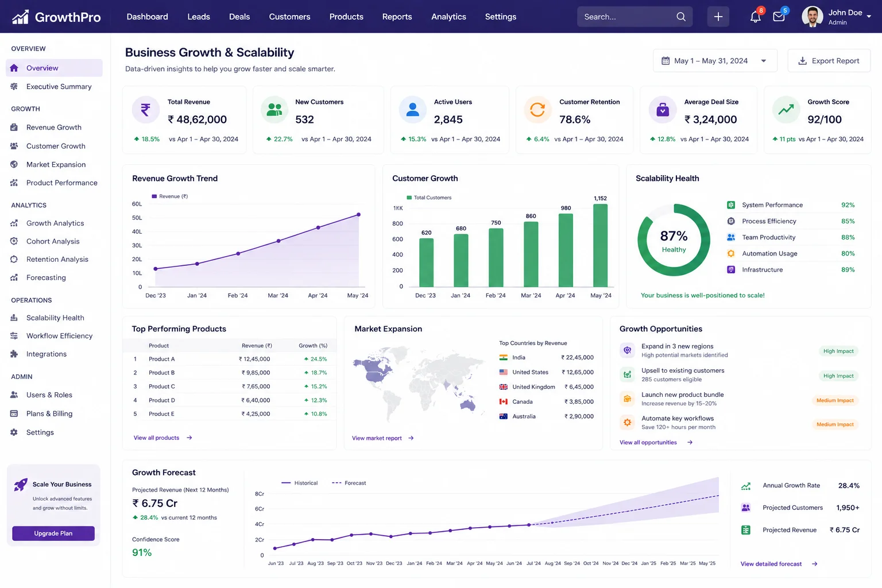Open the May 1 – May 31 date range dropdown
Image resolution: width=882 pixels, height=588 pixels.
point(715,61)
